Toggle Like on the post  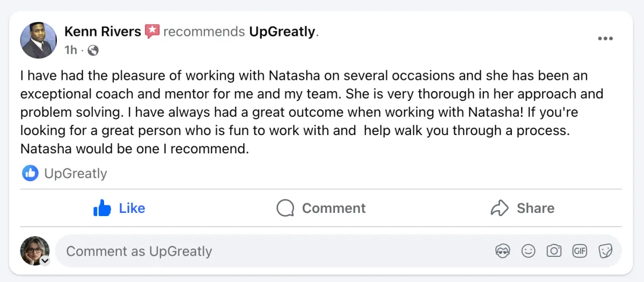point(119,208)
